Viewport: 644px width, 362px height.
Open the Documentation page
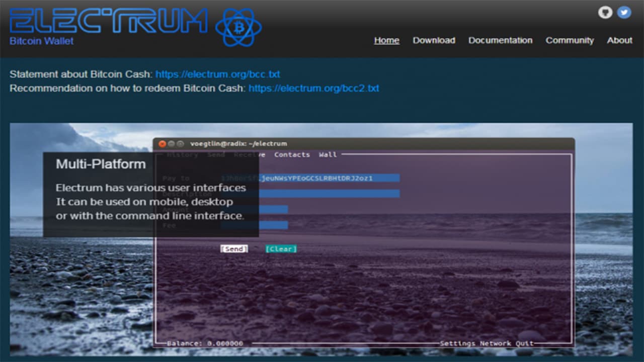point(500,40)
